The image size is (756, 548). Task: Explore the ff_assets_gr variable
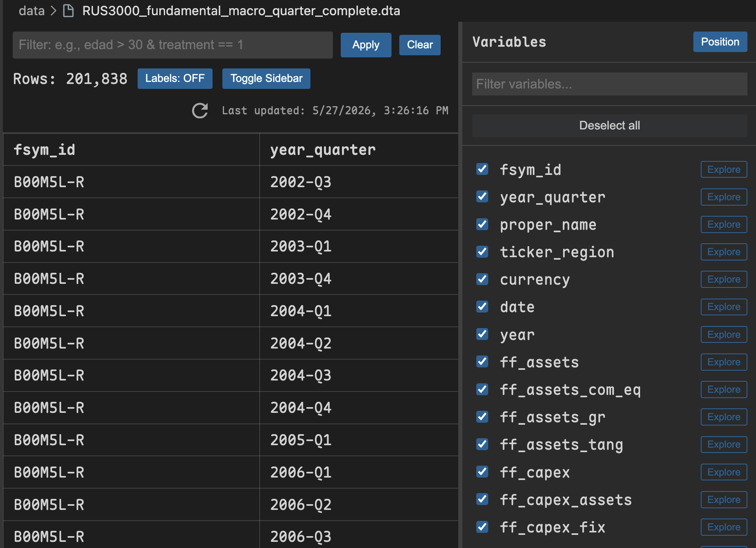pyautogui.click(x=724, y=417)
